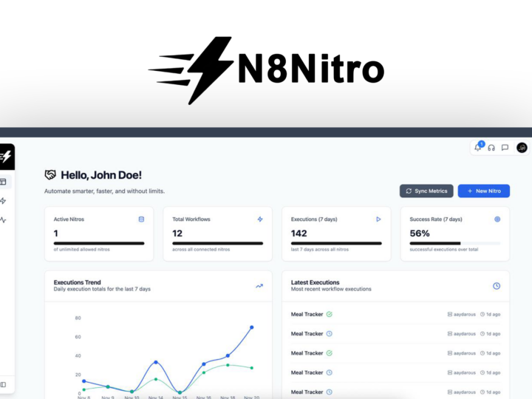Click the Executions Trend arrow icon
This screenshot has width=532, height=399.
(259, 286)
